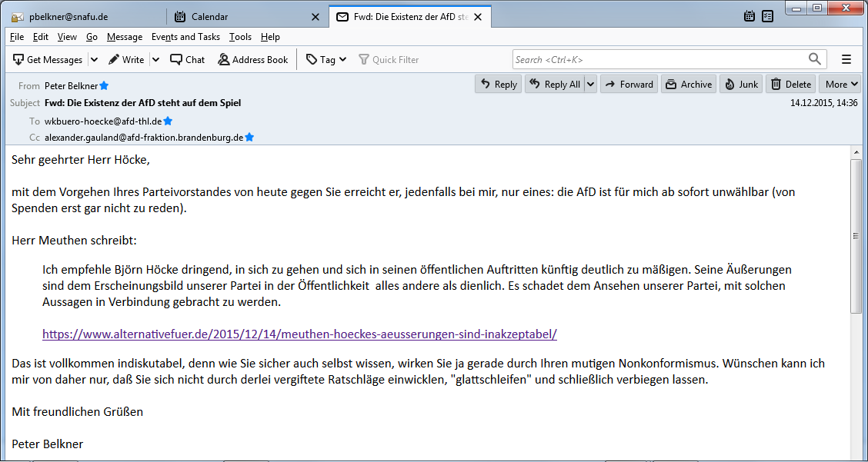The height and width of the screenshot is (462, 868).
Task: Toggle contact star next to Peter Belkner
Action: tap(105, 86)
